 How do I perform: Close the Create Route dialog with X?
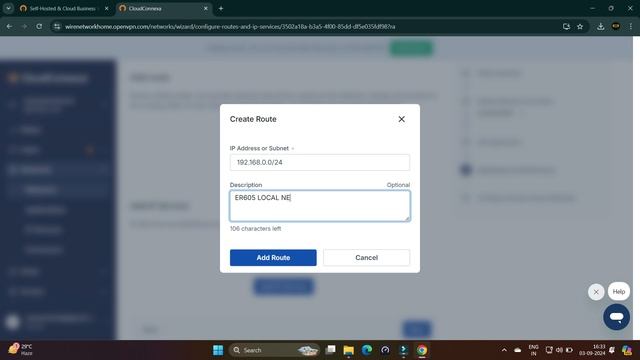click(x=402, y=119)
